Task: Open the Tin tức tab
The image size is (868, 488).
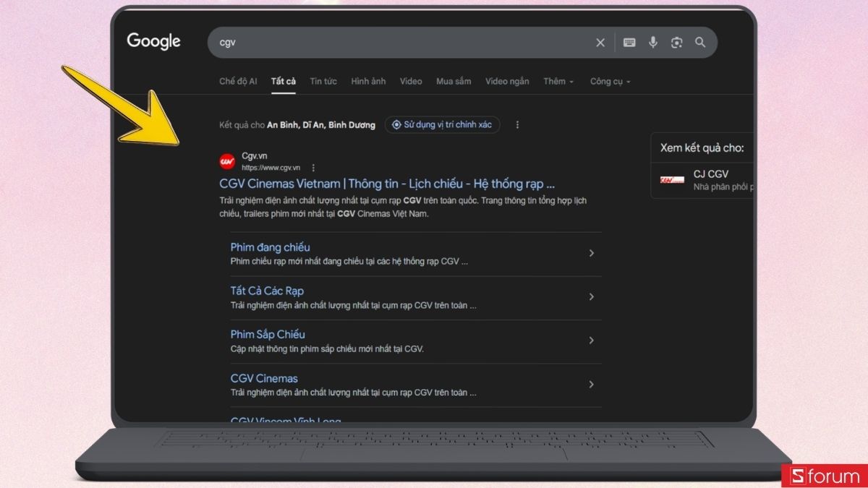Action: 323,81
